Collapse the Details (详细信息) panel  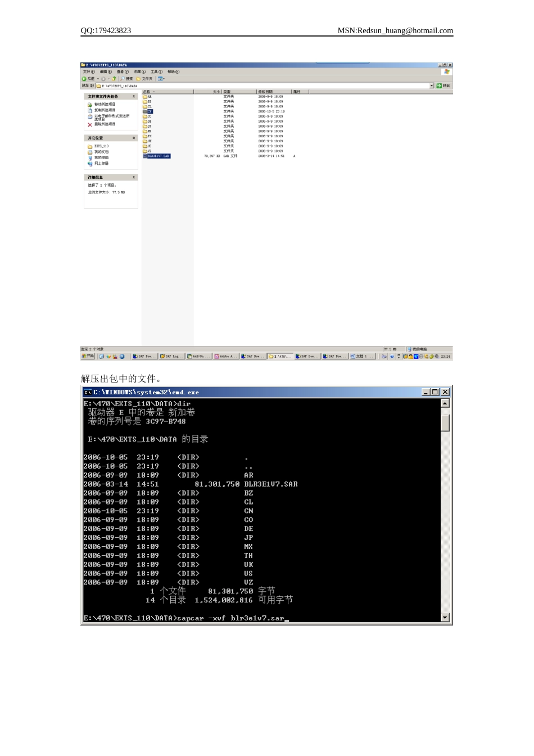(134, 177)
